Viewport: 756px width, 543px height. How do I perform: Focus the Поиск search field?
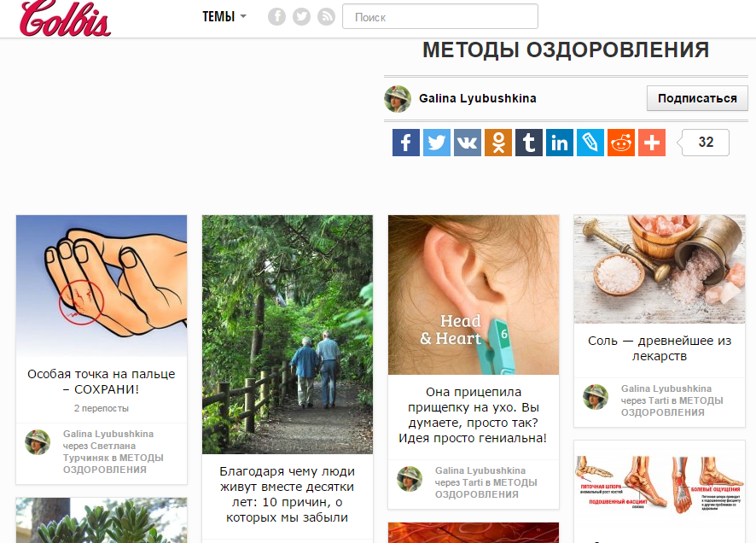440,17
